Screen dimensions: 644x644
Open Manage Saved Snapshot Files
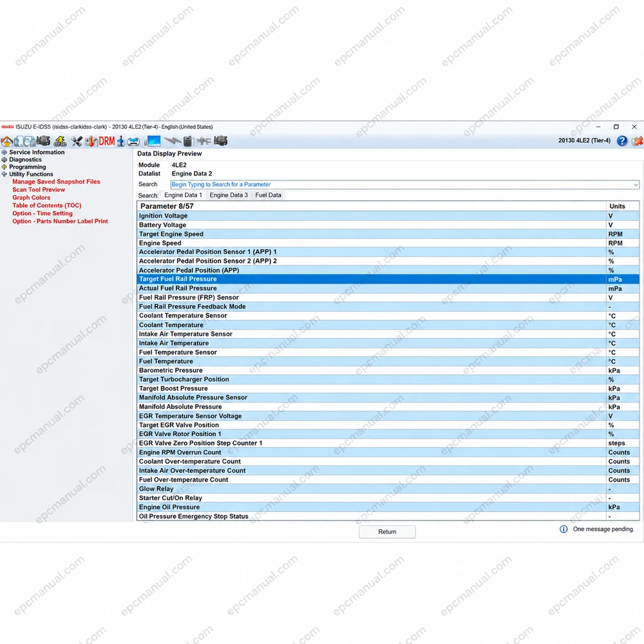[x=56, y=182]
